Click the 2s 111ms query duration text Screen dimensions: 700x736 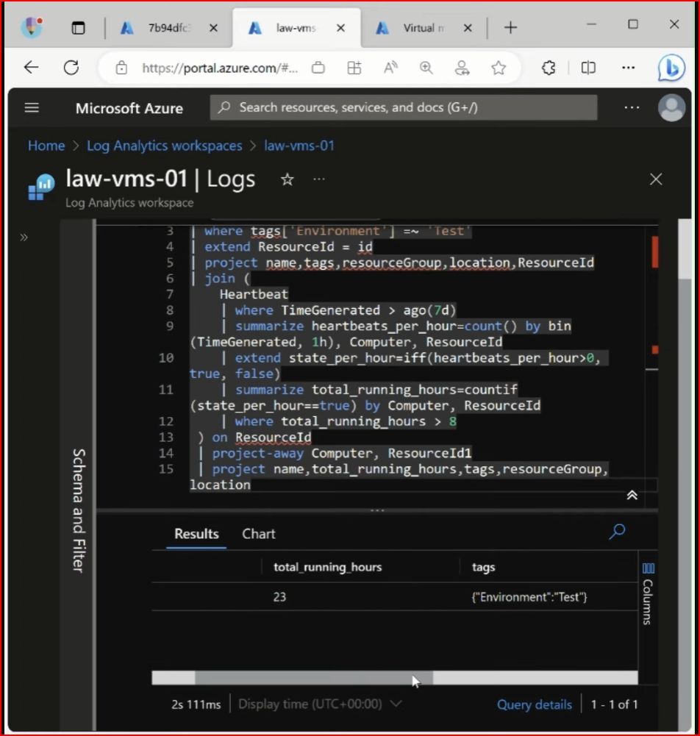coord(196,704)
